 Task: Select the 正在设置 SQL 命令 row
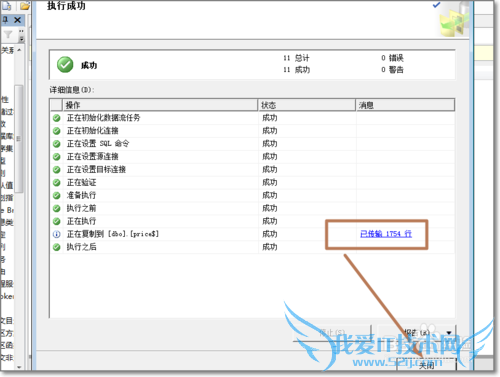coord(252,144)
